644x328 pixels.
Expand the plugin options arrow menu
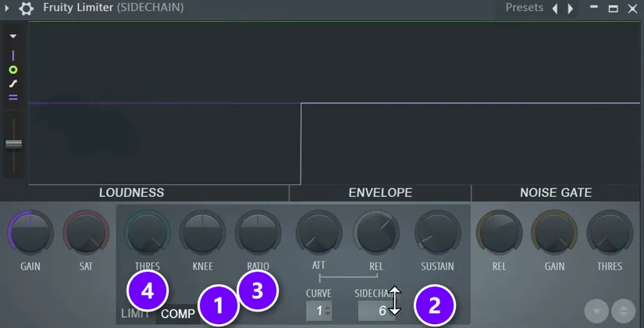[x=6, y=8]
